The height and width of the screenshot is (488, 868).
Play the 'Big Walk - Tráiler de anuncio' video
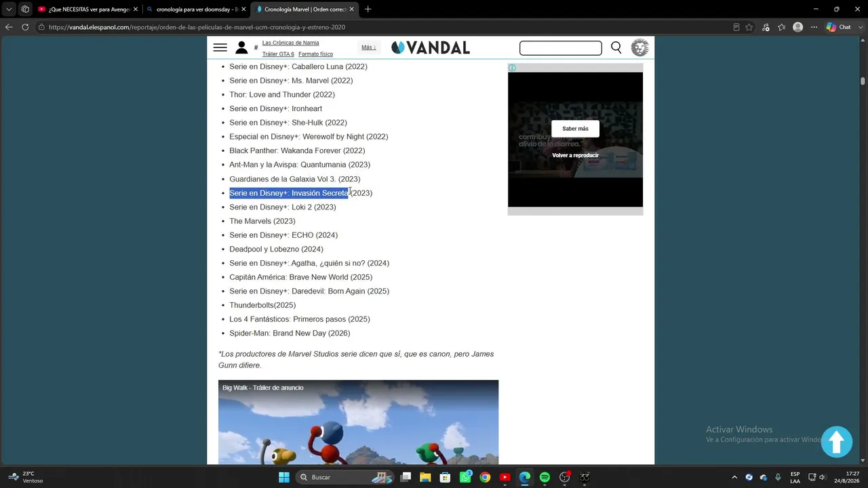tap(358, 422)
